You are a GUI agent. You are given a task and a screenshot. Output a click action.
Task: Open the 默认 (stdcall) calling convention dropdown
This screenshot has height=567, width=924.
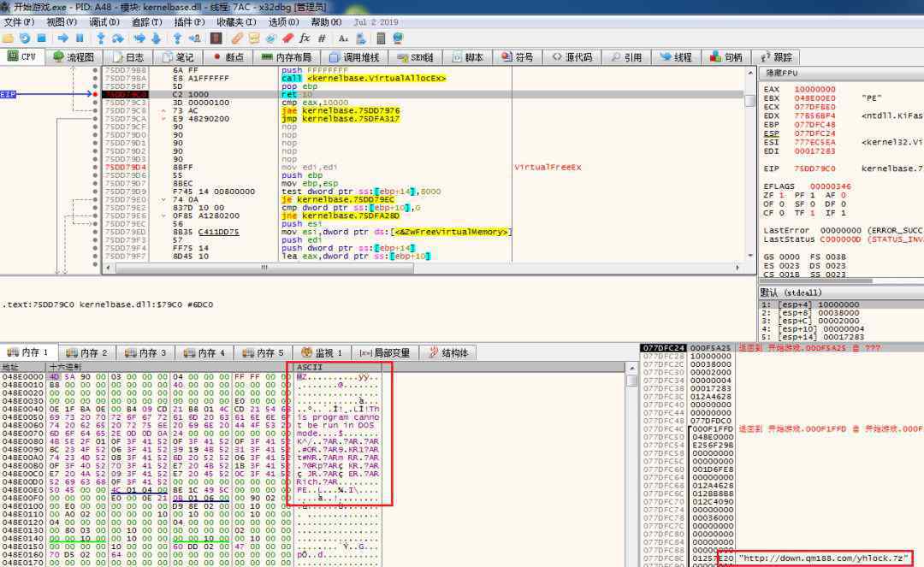coord(841,292)
